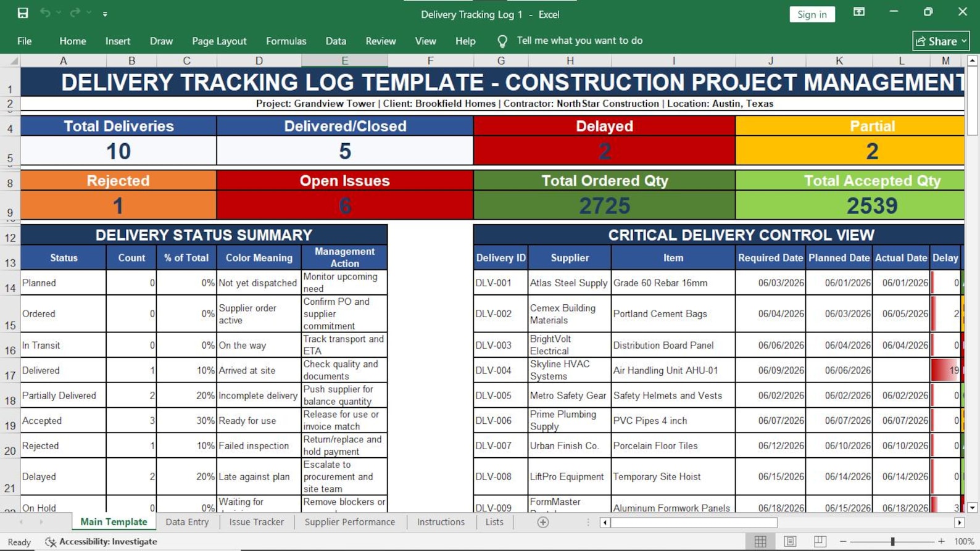The height and width of the screenshot is (551, 980).
Task: Select the Total Deliveries value 10
Action: pos(118,151)
